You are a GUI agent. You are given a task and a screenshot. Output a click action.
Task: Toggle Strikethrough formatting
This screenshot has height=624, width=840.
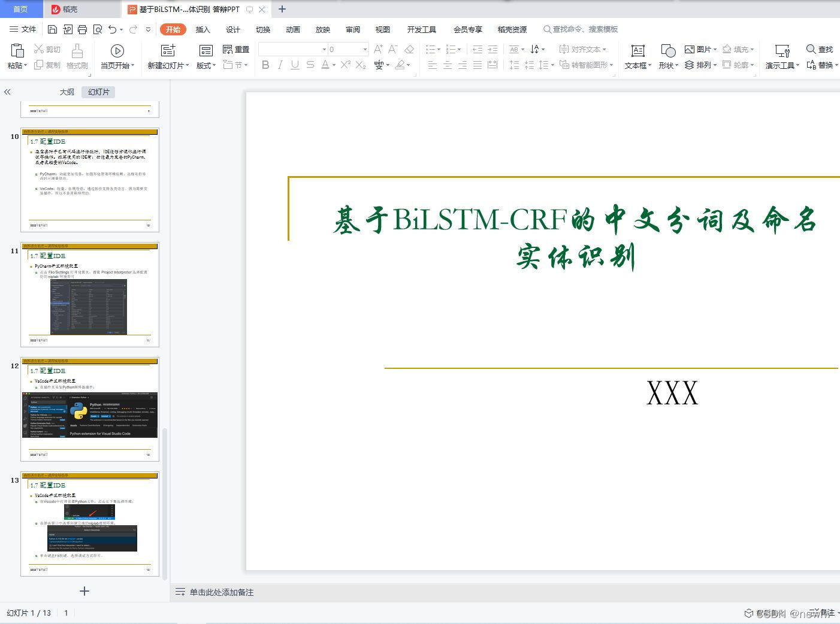coord(310,65)
